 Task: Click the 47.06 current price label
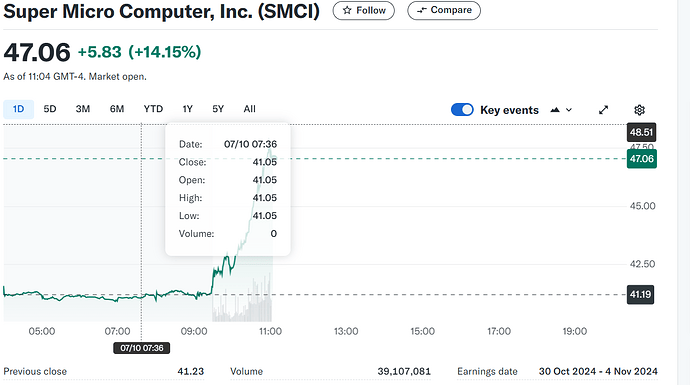pos(642,159)
